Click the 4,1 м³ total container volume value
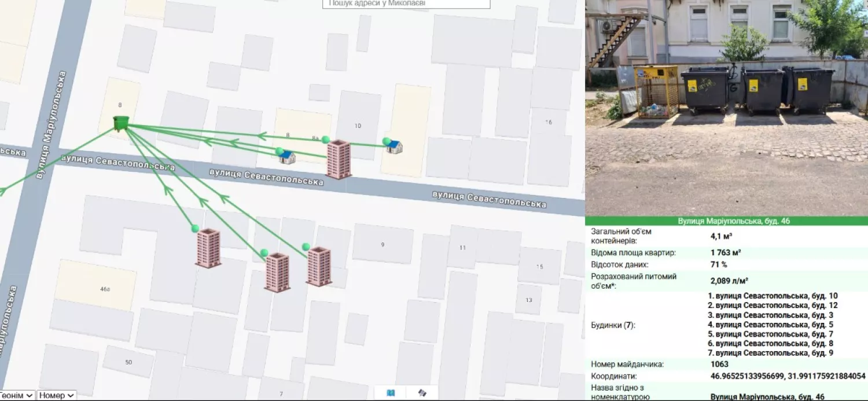 click(x=722, y=236)
